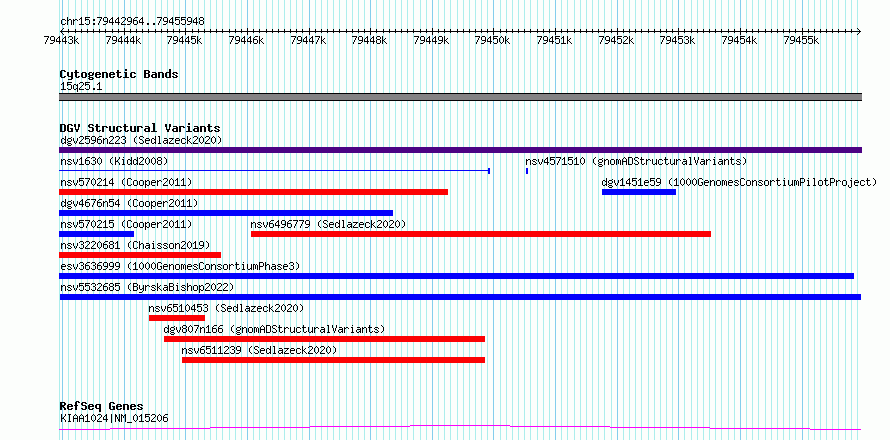The height and width of the screenshot is (440, 890).
Task: Click the 79451k ruler tick label
Action: (x=554, y=40)
